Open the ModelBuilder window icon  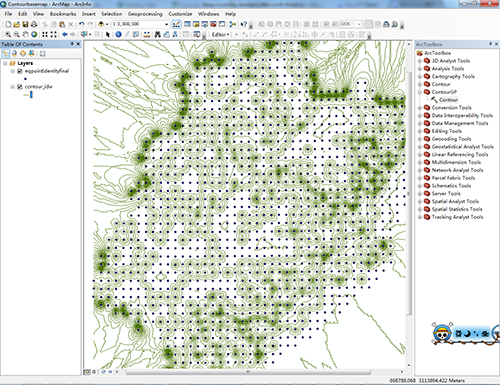pyautogui.click(x=233, y=24)
